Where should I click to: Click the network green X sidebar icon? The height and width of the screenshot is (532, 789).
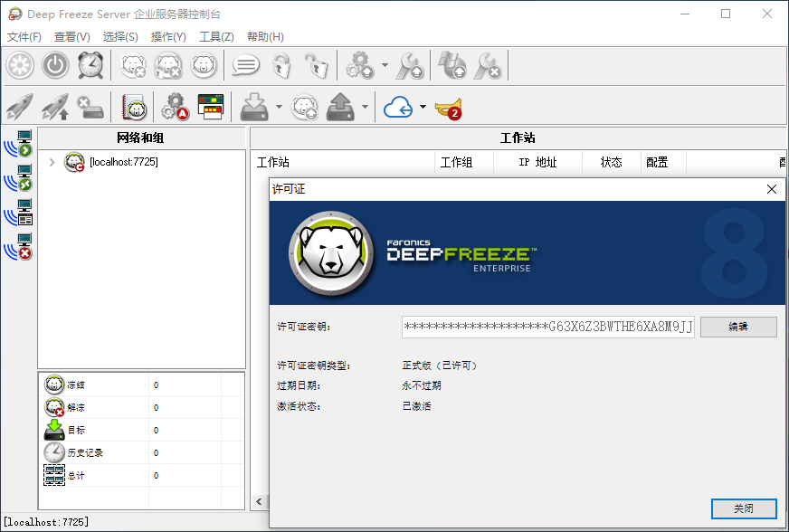pyautogui.click(x=18, y=178)
